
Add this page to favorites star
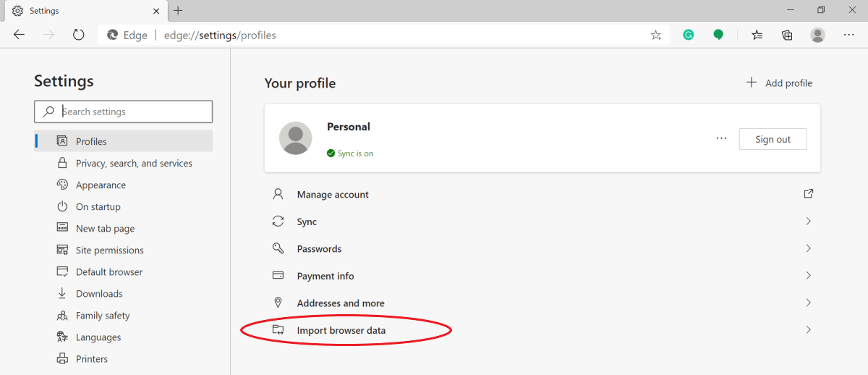(x=656, y=35)
